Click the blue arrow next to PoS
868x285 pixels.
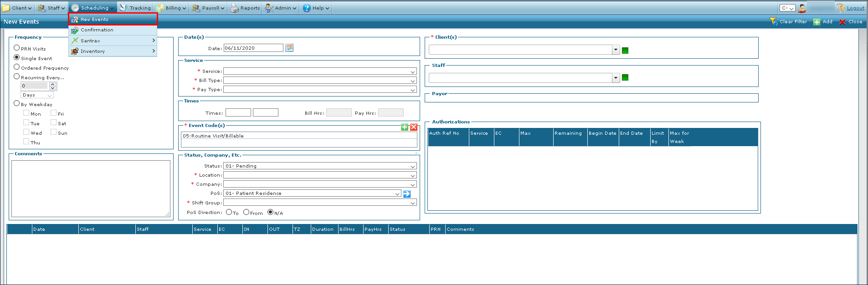pyautogui.click(x=407, y=194)
